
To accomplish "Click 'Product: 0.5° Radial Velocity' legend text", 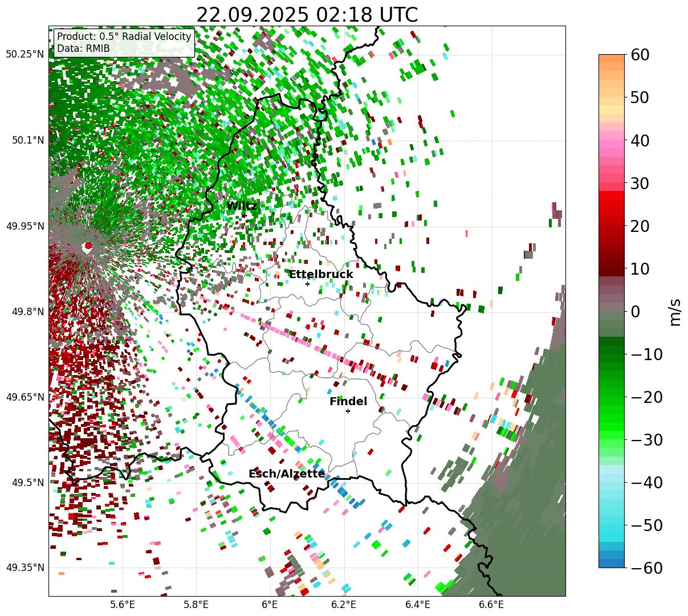I will pyautogui.click(x=124, y=37).
